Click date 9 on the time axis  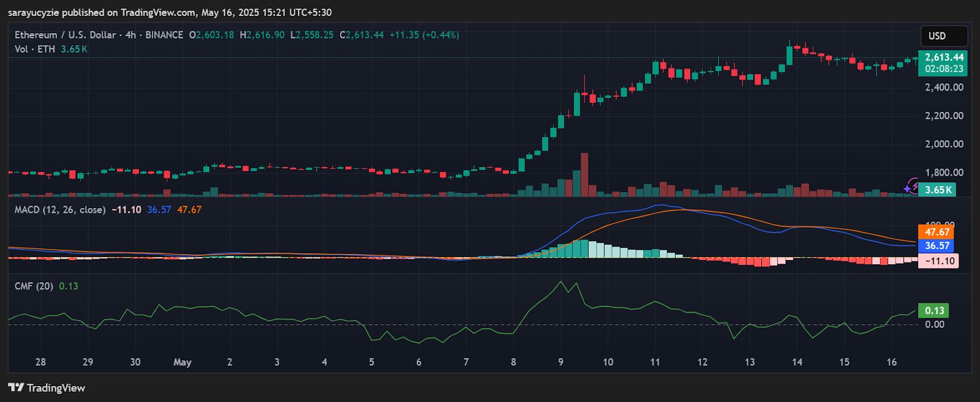(x=560, y=362)
